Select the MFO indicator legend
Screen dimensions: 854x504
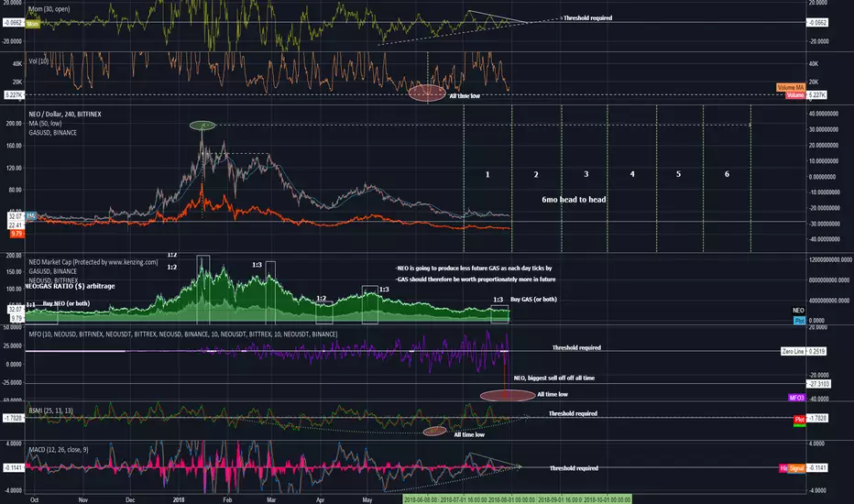(183, 334)
